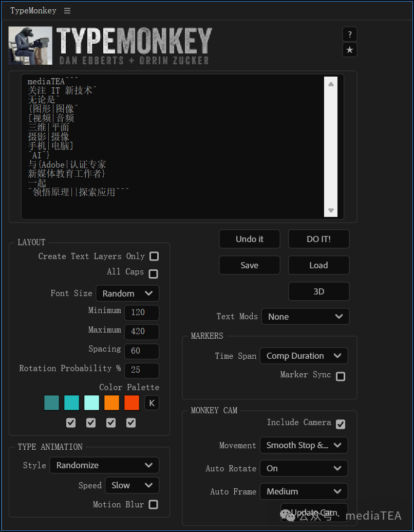Click the scroll down arrow in text box
Image resolution: width=414 pixels, height=532 pixels.
point(331,210)
